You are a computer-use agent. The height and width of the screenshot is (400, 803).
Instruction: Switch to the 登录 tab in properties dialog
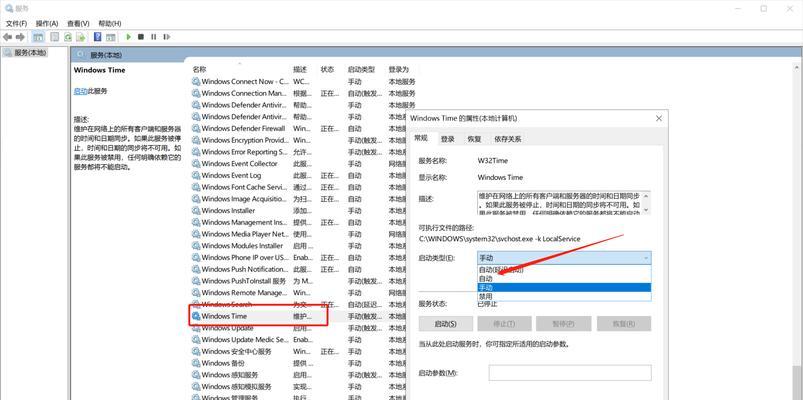click(x=448, y=139)
